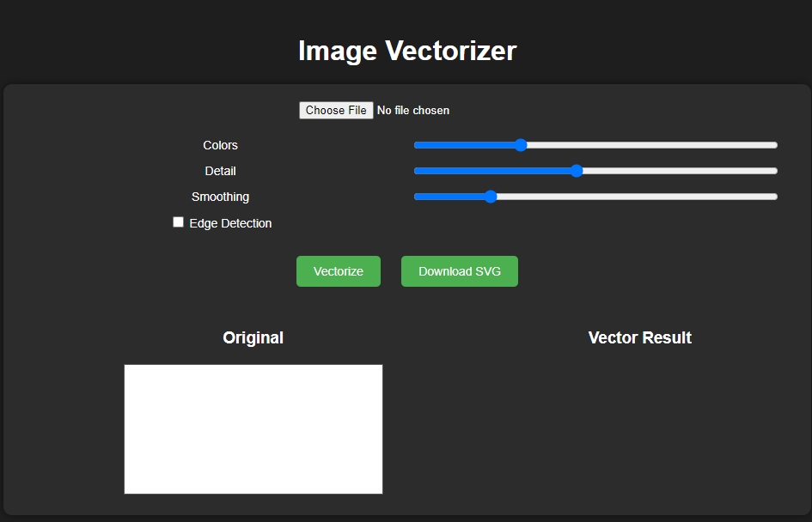Click the unfilled white part of Smoothing slider

click(x=636, y=197)
